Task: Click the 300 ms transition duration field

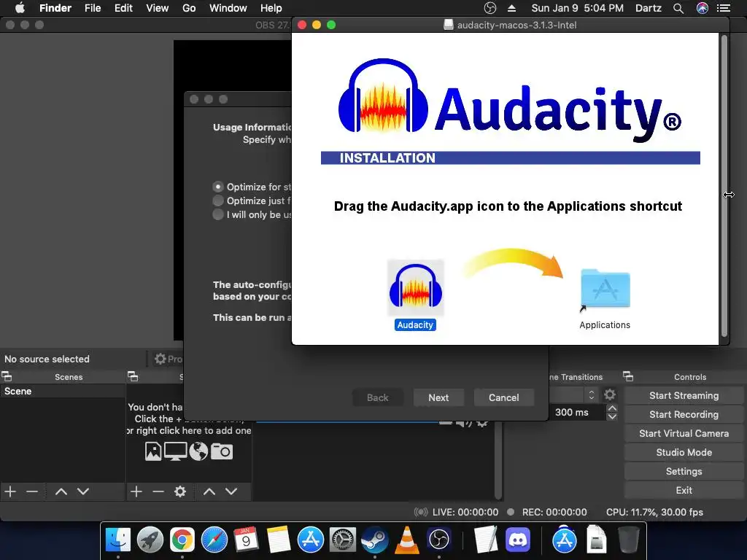Action: coord(578,413)
